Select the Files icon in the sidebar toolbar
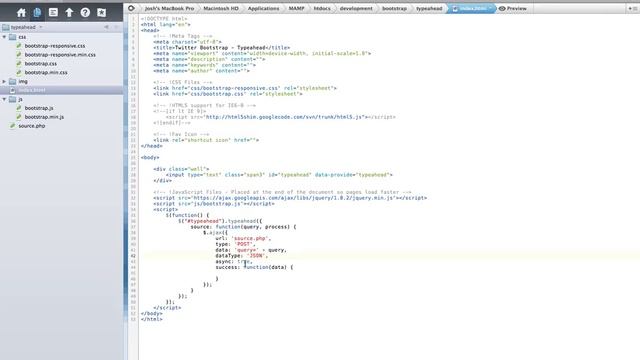The height and width of the screenshot is (360, 640). 37,13
